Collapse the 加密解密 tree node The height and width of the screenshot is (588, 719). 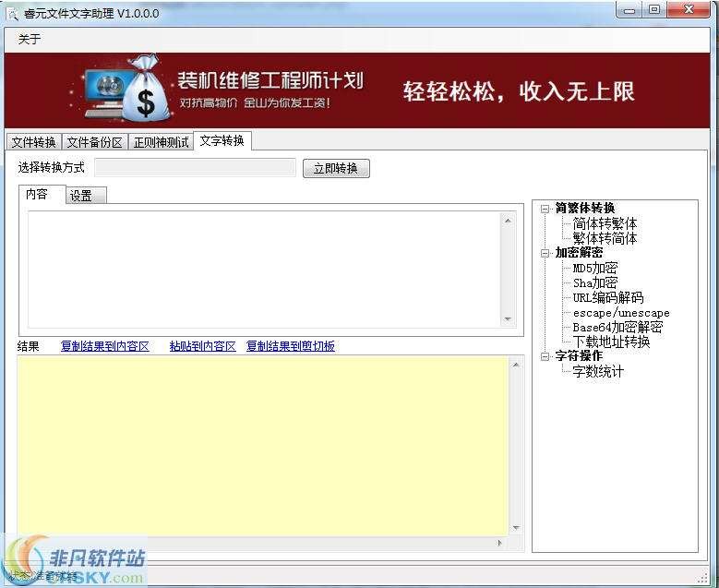(545, 253)
